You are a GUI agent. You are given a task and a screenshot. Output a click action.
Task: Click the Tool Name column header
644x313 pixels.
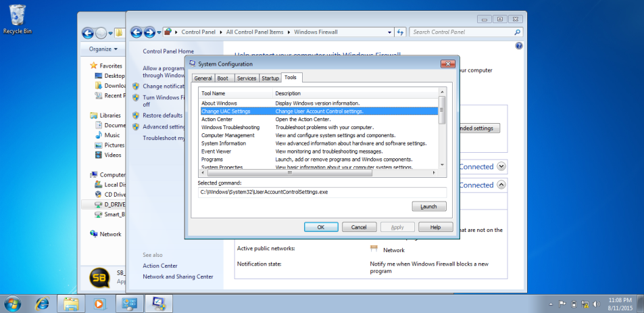click(x=235, y=93)
